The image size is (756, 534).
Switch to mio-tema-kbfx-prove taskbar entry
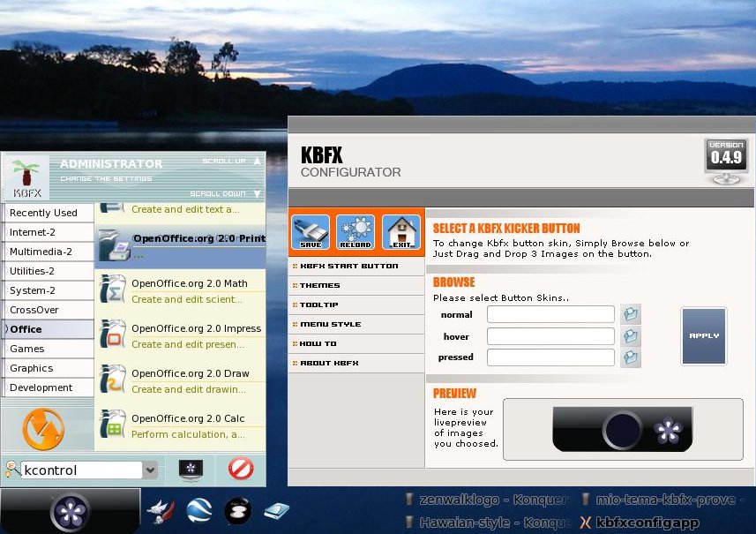point(663,500)
